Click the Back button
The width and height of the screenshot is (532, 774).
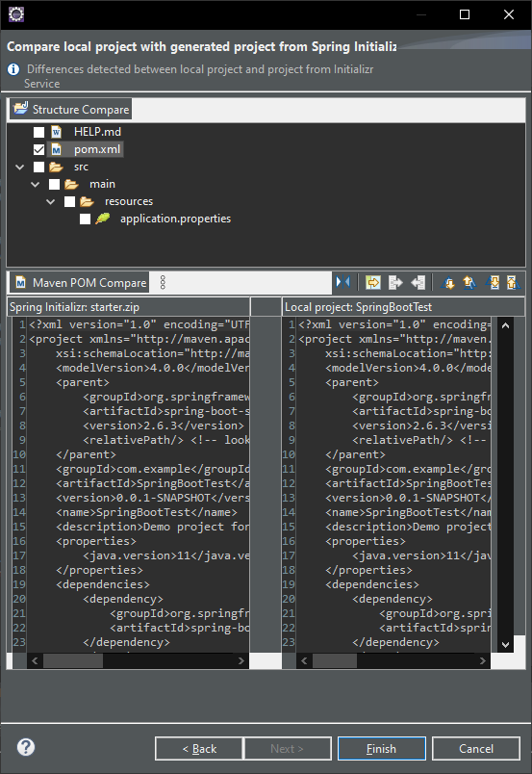pos(199,749)
